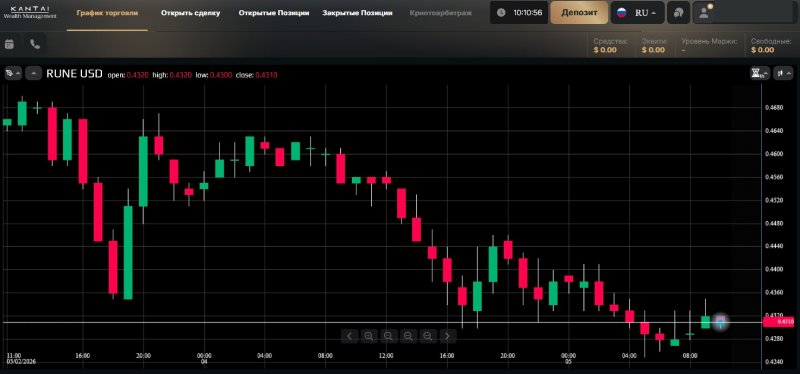This screenshot has width=800, height=374.
Task: Click the 0.4240 price axis label
Action: (774, 362)
